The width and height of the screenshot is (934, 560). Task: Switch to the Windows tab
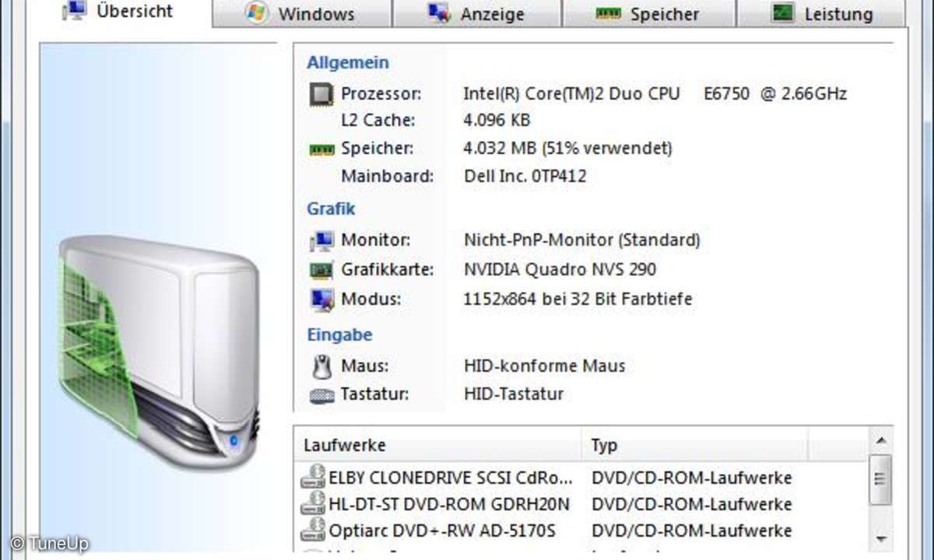(302, 14)
